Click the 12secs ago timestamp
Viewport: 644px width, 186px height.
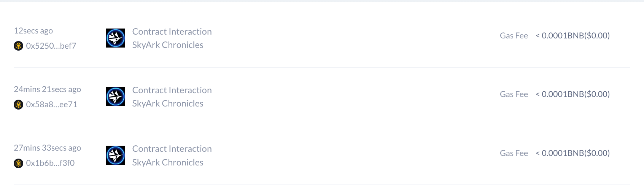pyautogui.click(x=33, y=31)
